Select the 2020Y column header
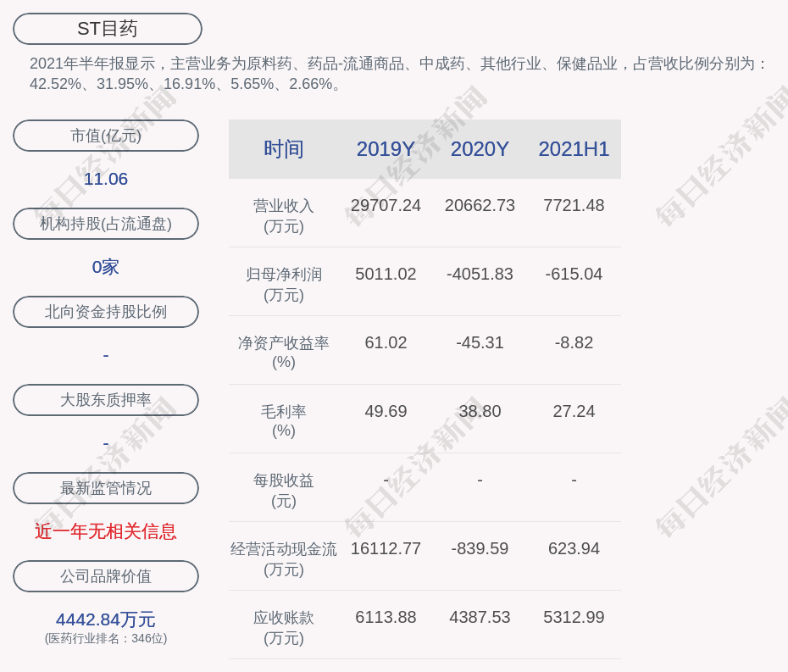788x672 pixels. 480,149
